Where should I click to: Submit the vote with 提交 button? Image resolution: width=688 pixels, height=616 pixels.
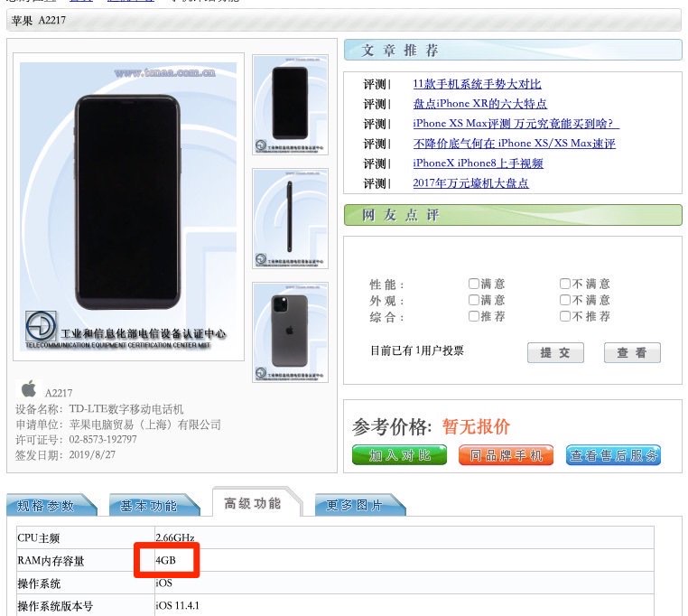point(555,352)
